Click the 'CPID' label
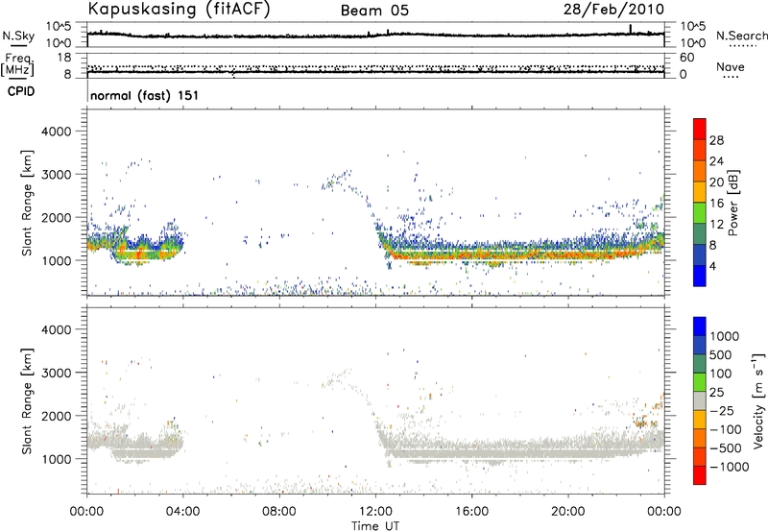768x532 pixels. point(21,91)
